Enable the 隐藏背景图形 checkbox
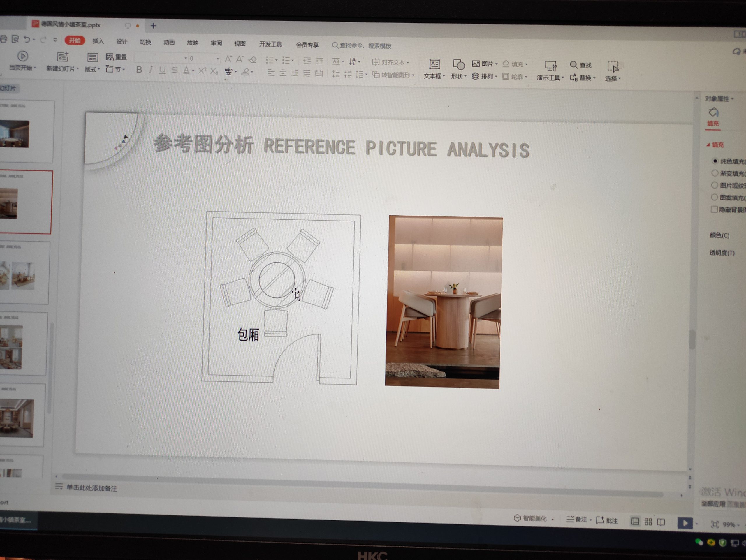This screenshot has width=746, height=560. click(714, 209)
